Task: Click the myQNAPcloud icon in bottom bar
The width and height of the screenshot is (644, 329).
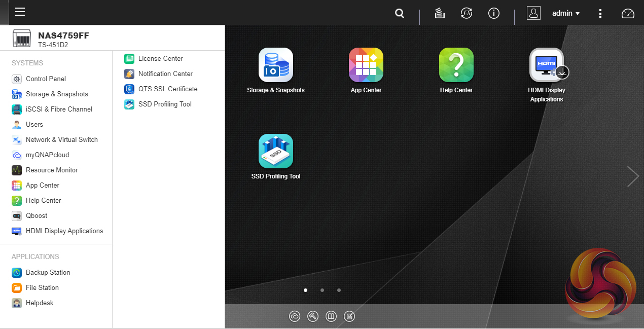Action: 295,316
